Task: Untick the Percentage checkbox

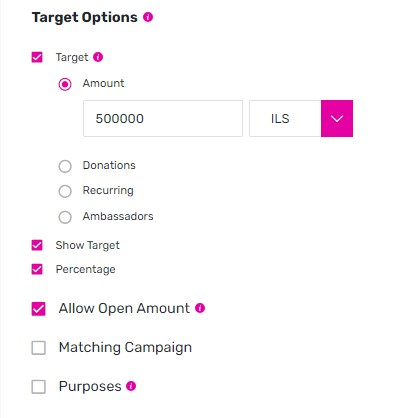Action: (37, 269)
